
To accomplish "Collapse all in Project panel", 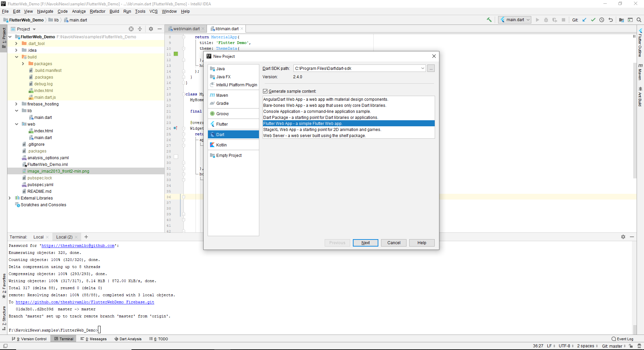I will [140, 29].
